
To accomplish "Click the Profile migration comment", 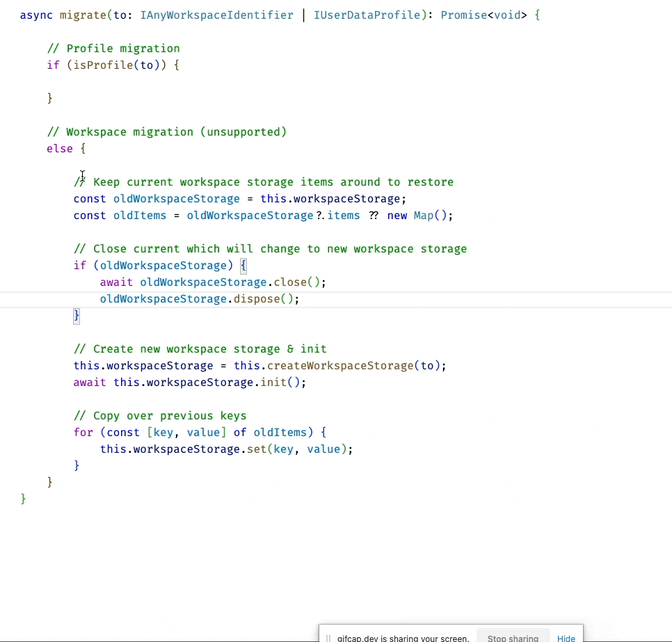I will 113,48.
